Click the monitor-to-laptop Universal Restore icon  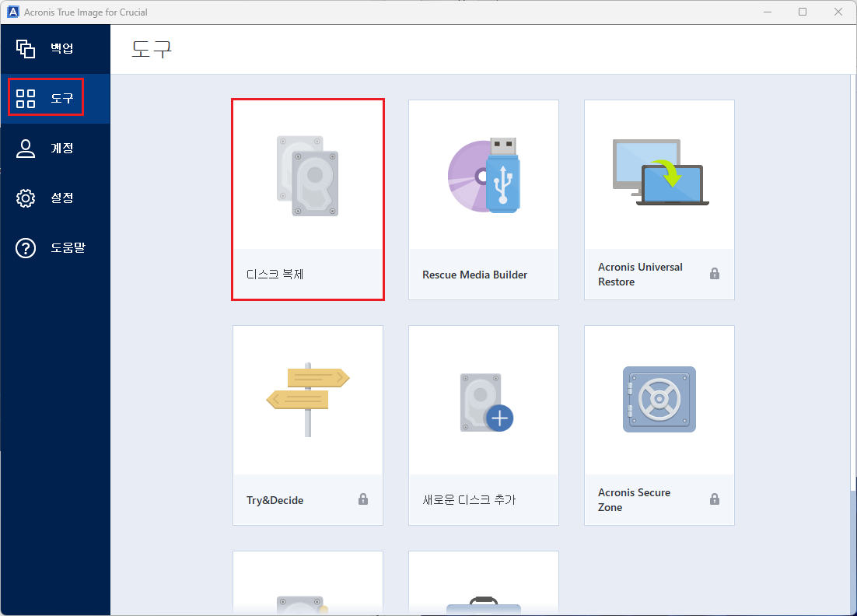pyautogui.click(x=660, y=172)
